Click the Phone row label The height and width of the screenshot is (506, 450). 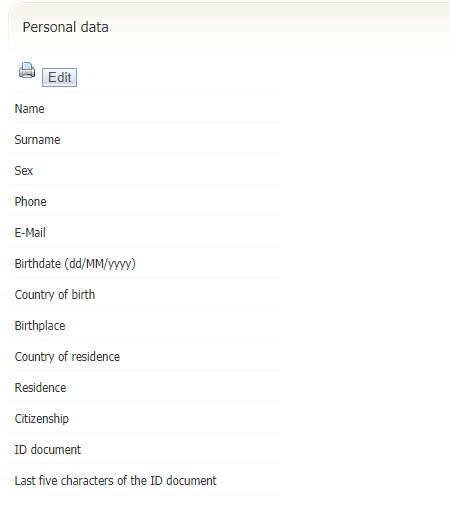click(30, 202)
